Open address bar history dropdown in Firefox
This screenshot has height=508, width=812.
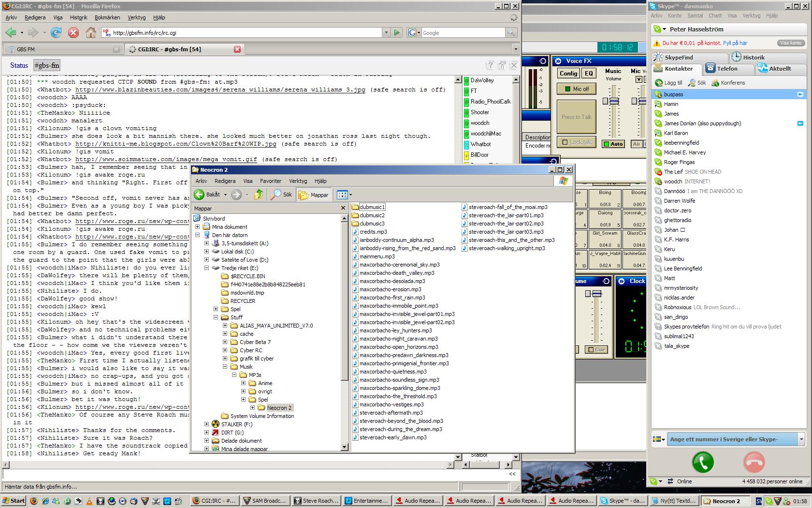click(386, 32)
